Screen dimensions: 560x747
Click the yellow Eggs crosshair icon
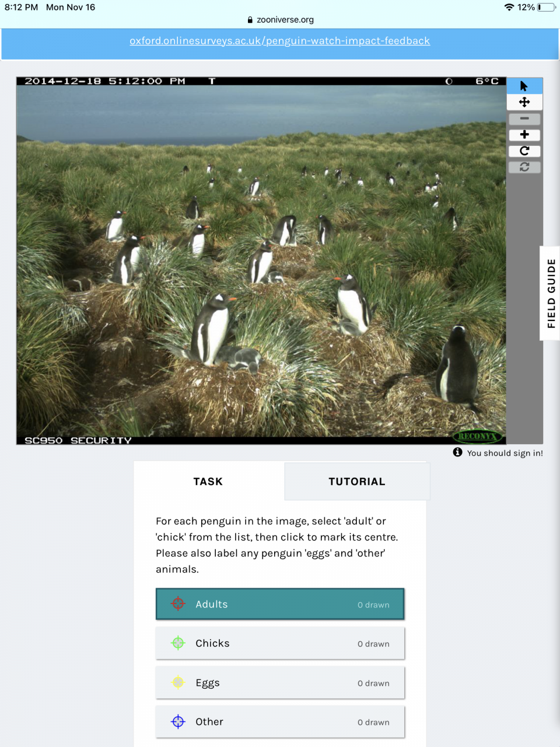tap(178, 682)
